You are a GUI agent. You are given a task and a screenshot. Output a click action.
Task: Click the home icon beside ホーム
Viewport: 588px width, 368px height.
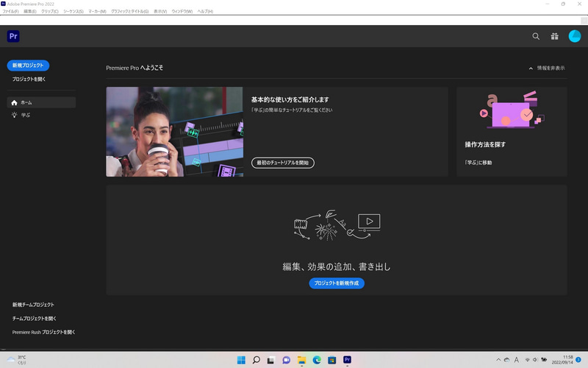coord(14,102)
